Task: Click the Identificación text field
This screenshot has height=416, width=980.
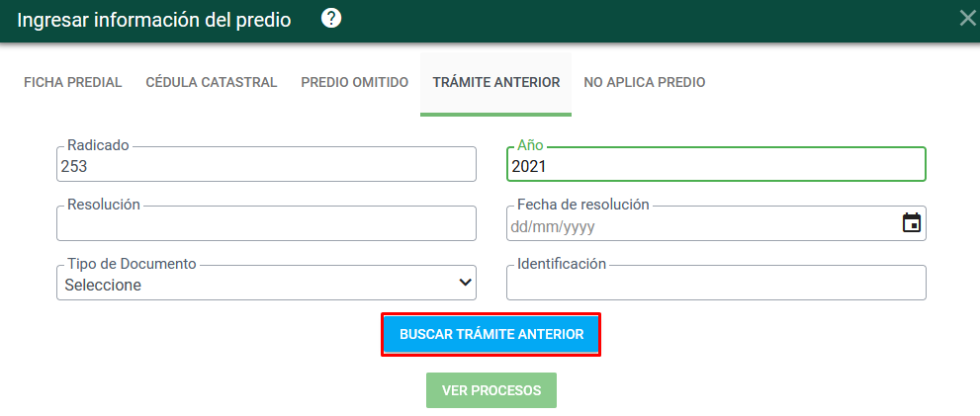Action: (x=716, y=286)
